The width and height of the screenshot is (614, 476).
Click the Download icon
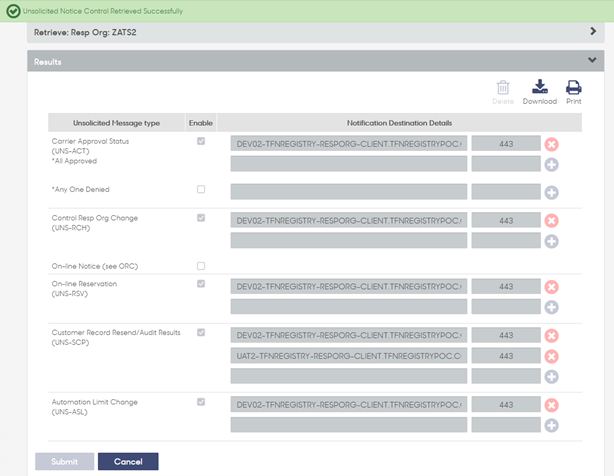[540, 87]
